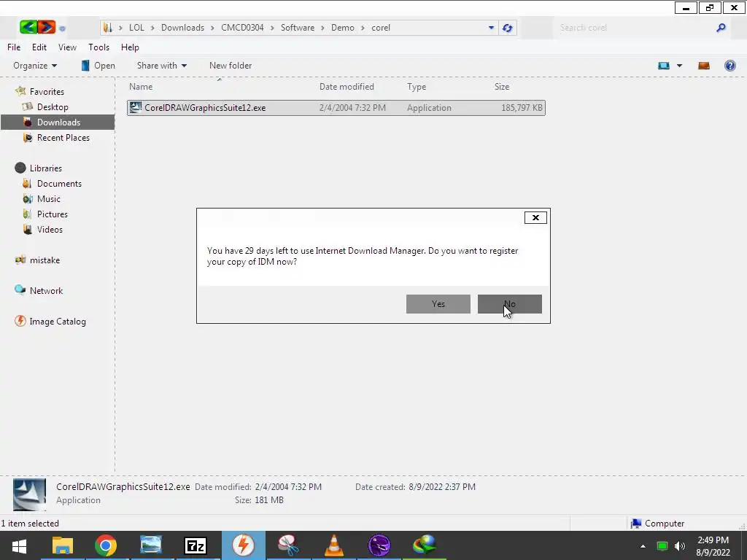This screenshot has height=560, width=747.
Task: Sort by the Type column header
Action: [417, 87]
